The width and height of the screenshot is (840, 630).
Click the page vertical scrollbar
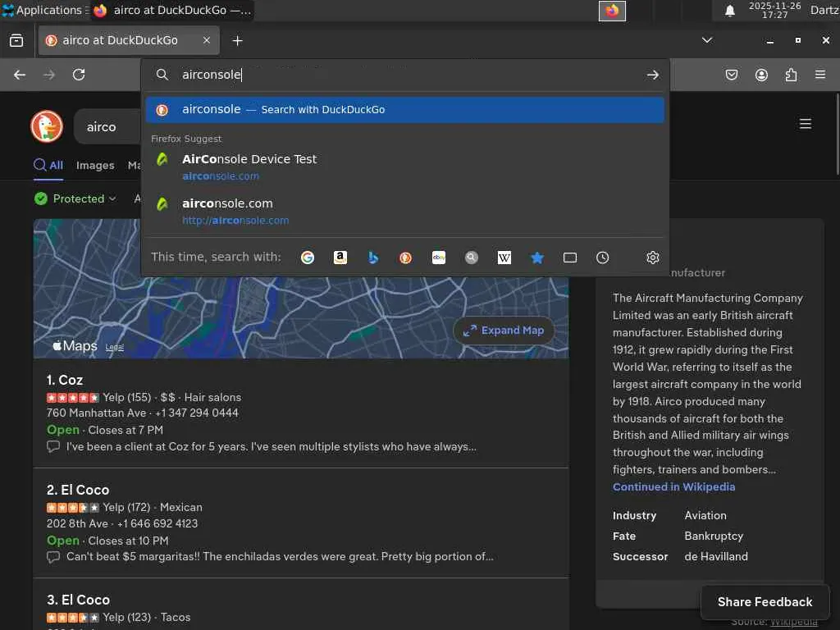837,134
